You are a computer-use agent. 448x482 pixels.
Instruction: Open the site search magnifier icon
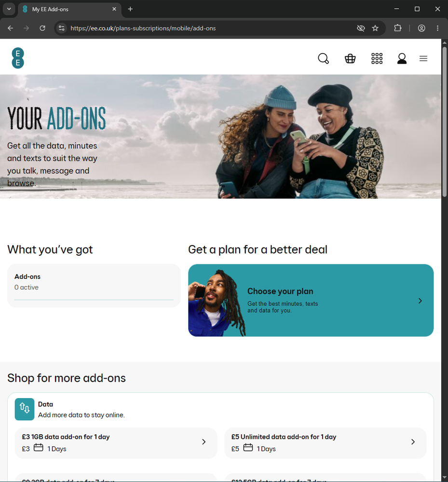(x=323, y=58)
